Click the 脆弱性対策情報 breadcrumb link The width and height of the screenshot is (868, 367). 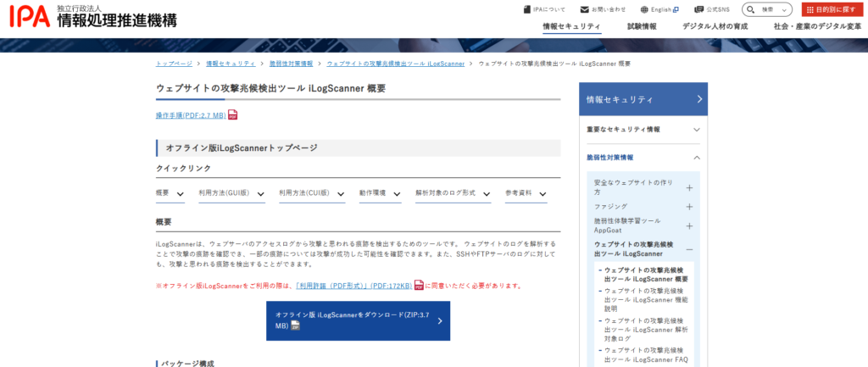click(x=292, y=64)
